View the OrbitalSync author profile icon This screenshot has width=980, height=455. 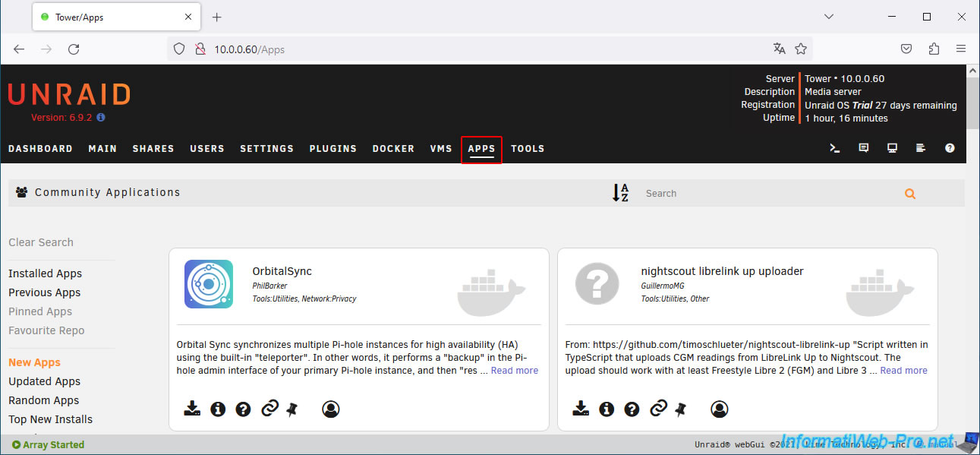point(330,409)
